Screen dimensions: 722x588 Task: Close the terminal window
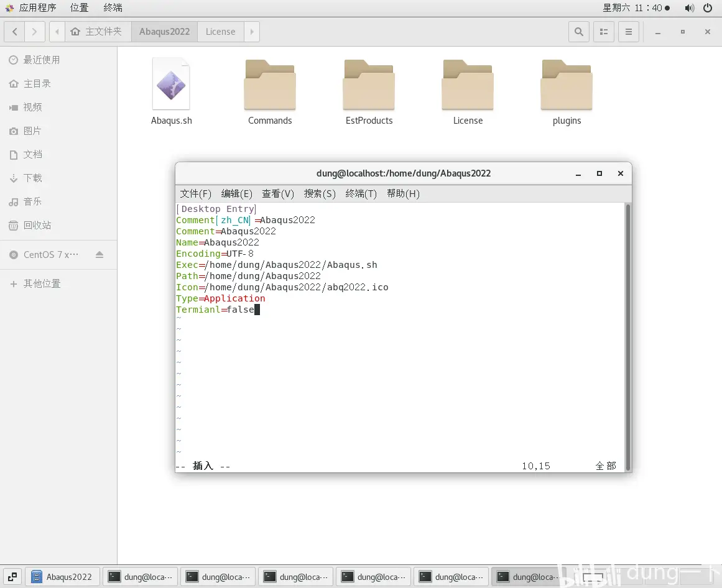coord(621,173)
